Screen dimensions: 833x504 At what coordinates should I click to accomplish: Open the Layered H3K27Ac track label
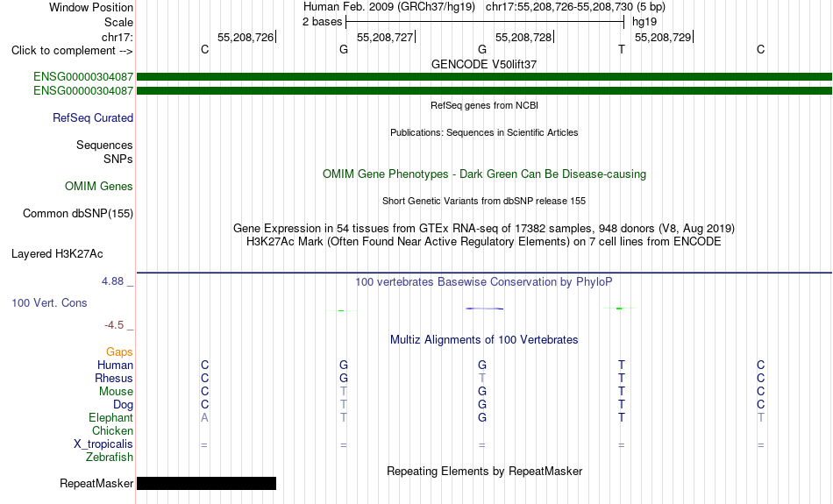[57, 254]
